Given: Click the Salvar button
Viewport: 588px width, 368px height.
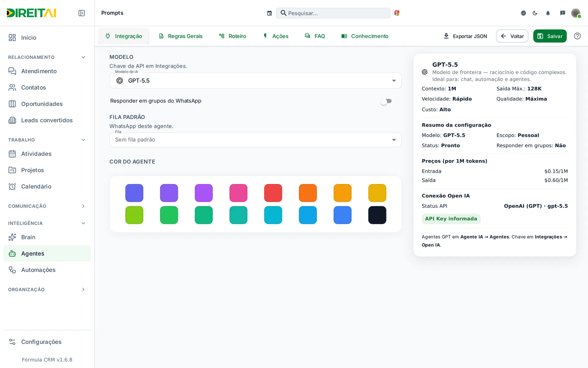Looking at the screenshot, I should click(550, 36).
